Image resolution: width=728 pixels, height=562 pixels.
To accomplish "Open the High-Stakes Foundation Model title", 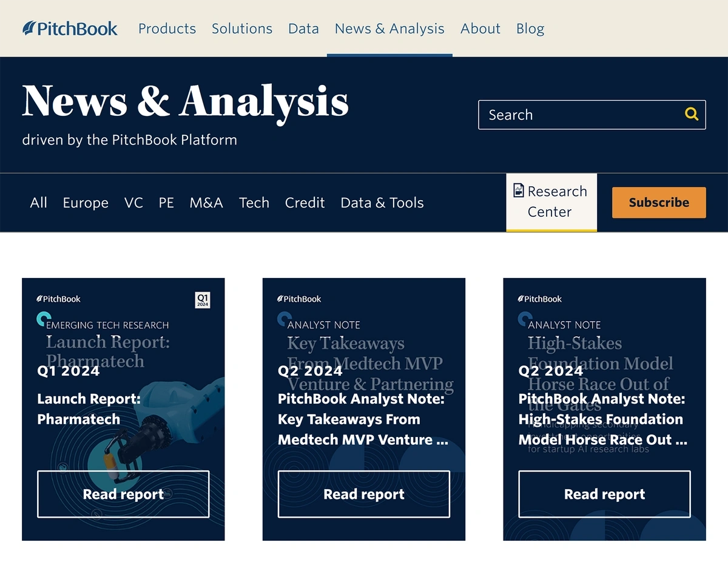I will [603, 419].
